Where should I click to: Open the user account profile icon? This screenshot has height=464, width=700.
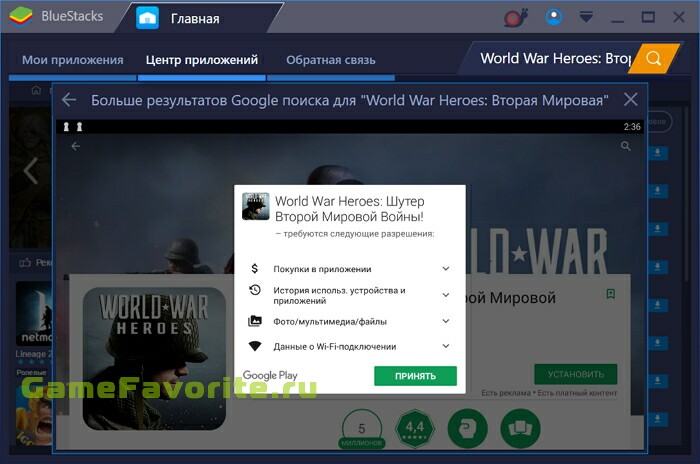point(554,17)
